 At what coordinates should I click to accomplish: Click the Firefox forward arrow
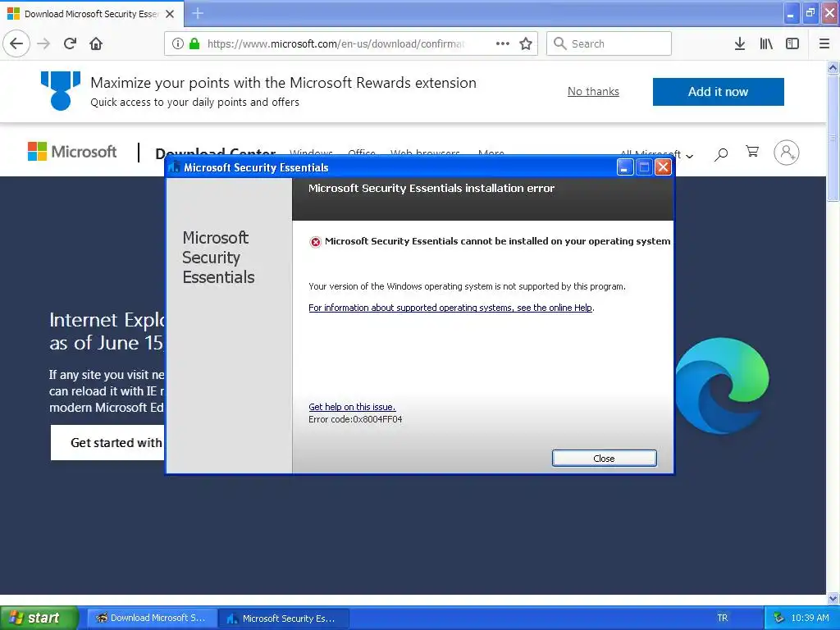click(x=43, y=43)
